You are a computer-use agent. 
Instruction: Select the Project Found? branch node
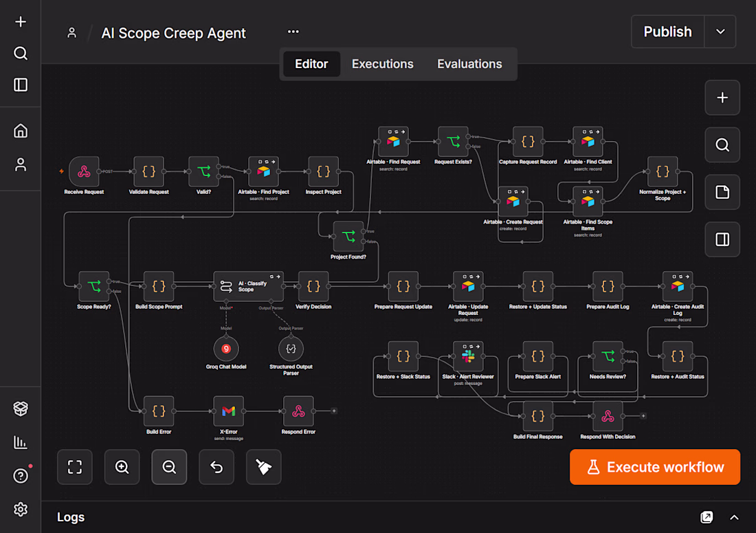click(348, 237)
